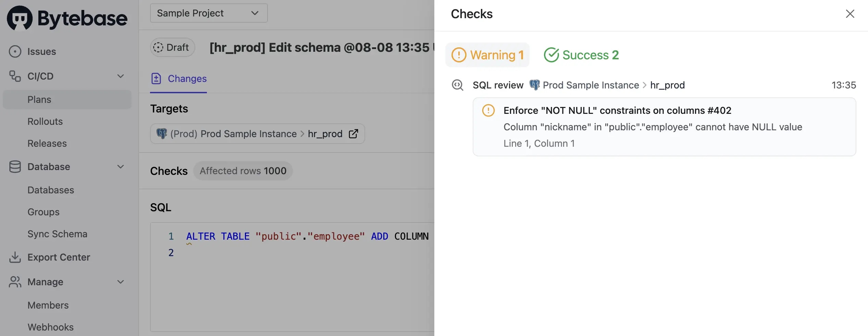
Task: Click the 13:35 timestamp
Action: [844, 85]
